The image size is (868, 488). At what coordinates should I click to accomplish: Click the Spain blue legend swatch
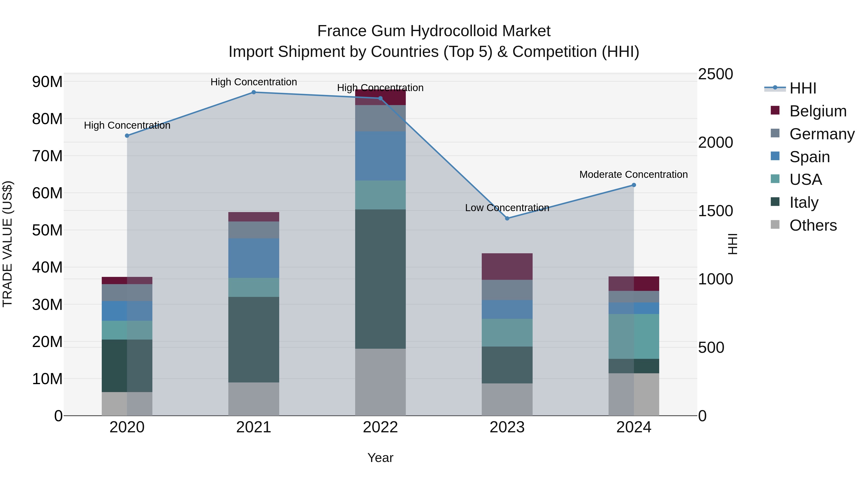tap(775, 156)
